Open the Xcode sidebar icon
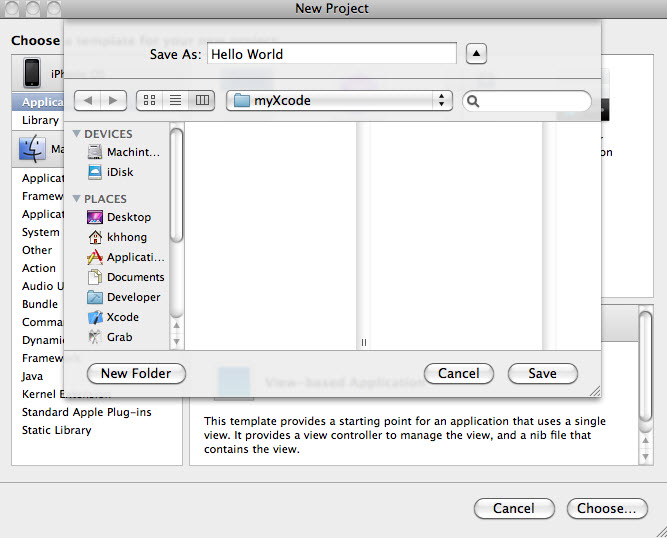This screenshot has width=667, height=538. point(95,317)
